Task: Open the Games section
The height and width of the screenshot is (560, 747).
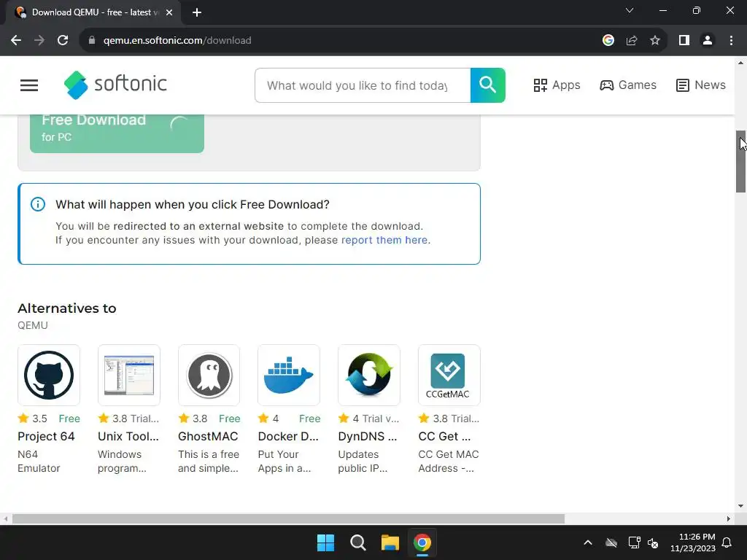Action: (628, 85)
